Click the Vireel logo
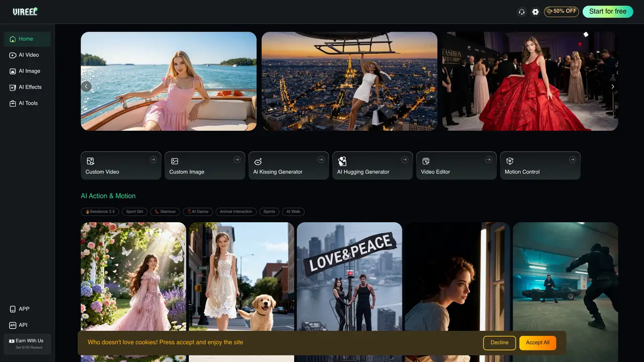This screenshot has width=644, height=362. tap(25, 12)
